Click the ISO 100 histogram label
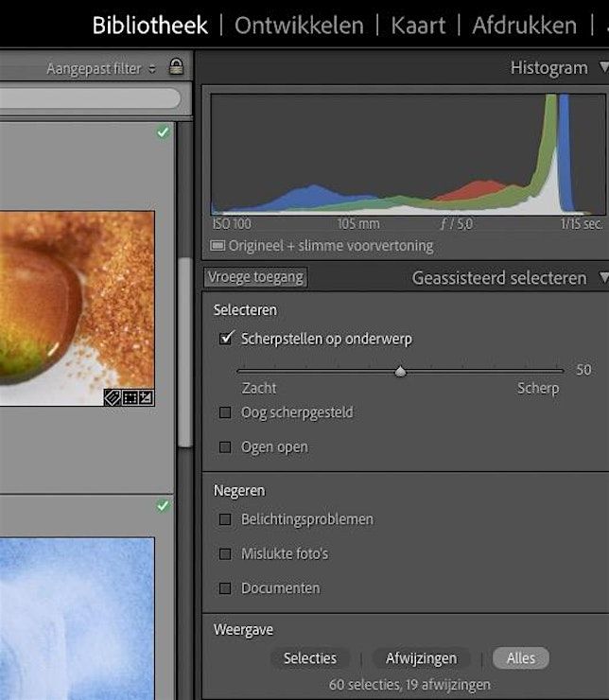 [x=232, y=224]
